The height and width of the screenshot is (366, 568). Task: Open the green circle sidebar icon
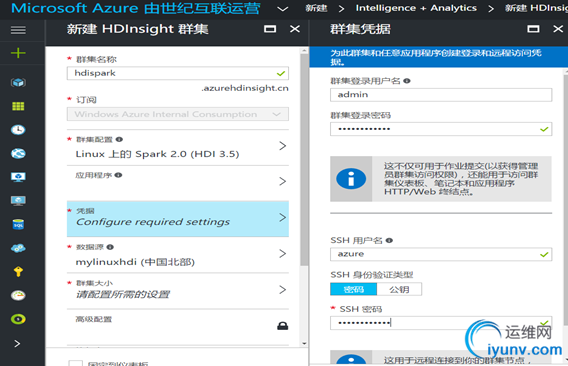pos(18,319)
